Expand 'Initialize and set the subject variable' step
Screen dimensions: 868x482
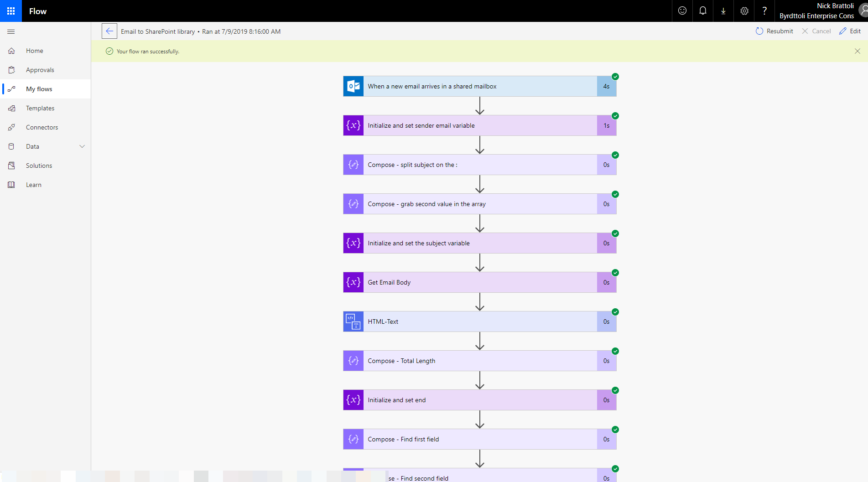(x=480, y=243)
